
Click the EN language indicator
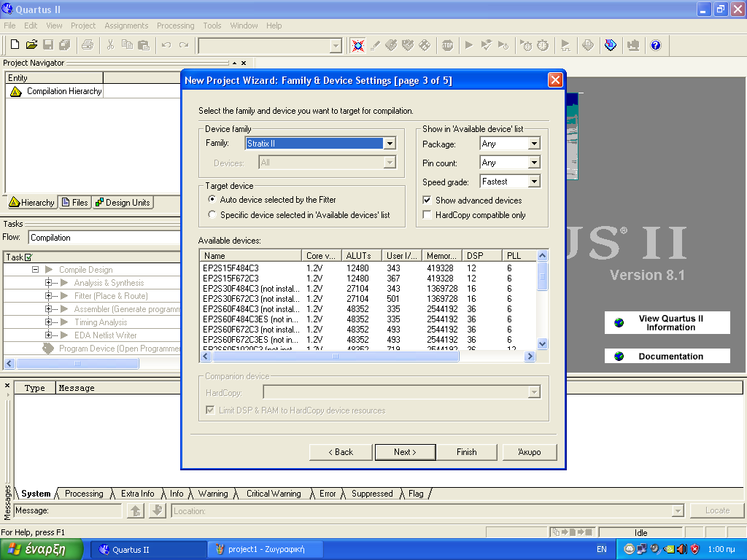pos(602,549)
